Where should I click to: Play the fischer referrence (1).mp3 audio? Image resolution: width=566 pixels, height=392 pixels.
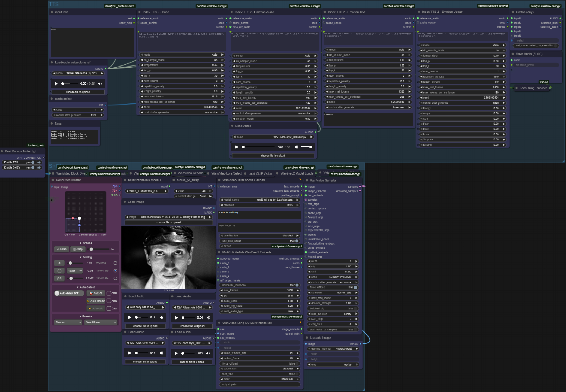(56, 84)
